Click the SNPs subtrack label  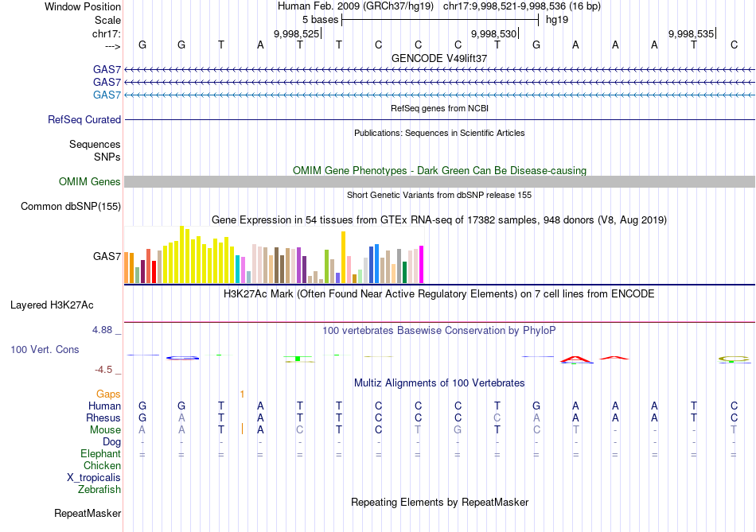click(x=107, y=157)
